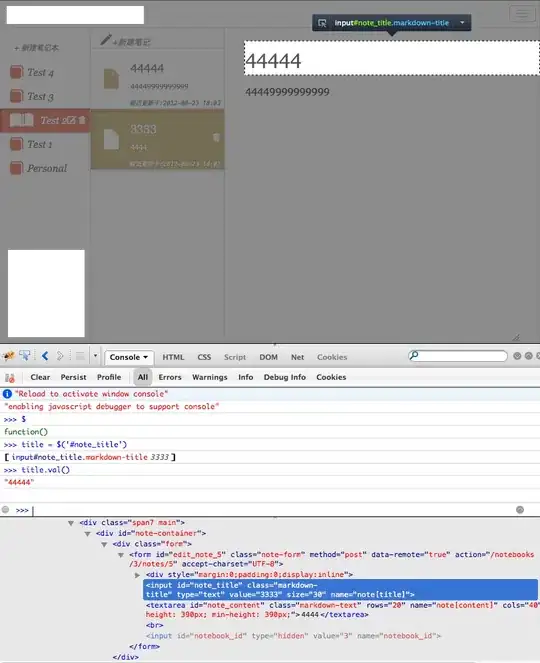Image resolution: width=540 pixels, height=663 pixels.
Task: Switch to the CSS panel tab
Action: pos(204,357)
